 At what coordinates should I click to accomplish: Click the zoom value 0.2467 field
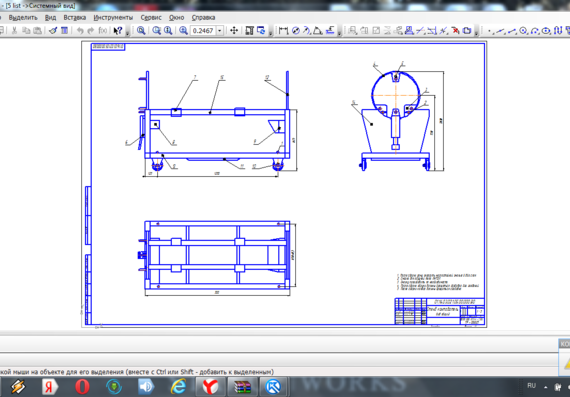203,31
